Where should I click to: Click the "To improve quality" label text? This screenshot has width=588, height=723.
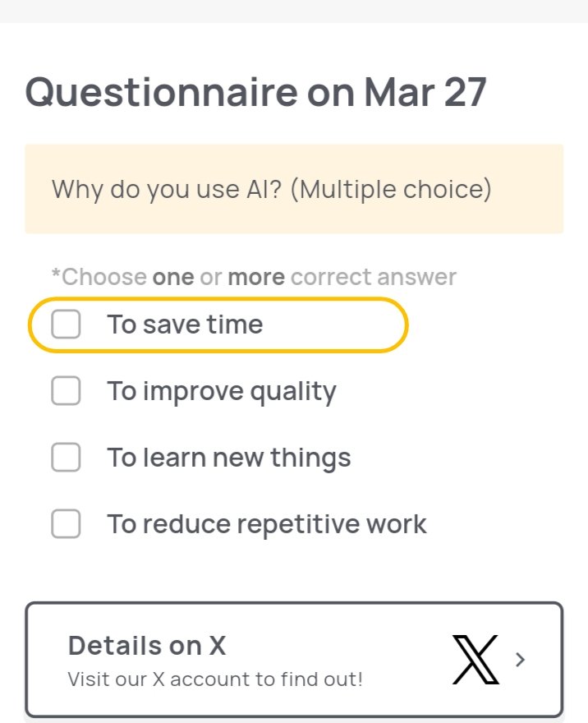[221, 391]
